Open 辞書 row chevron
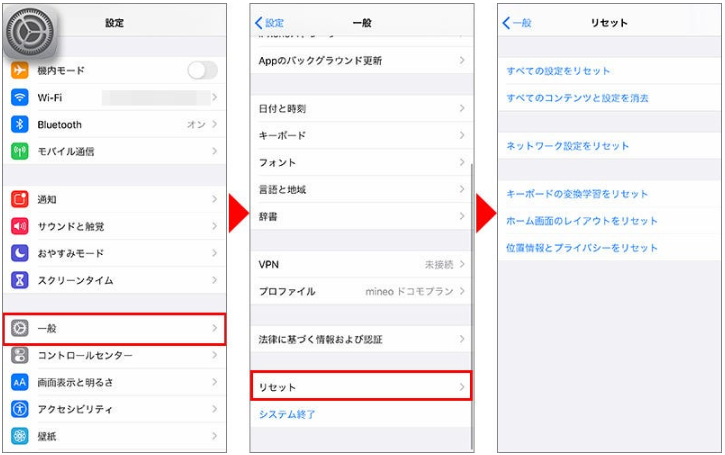Viewport: 725px width, 455px height. [x=461, y=216]
